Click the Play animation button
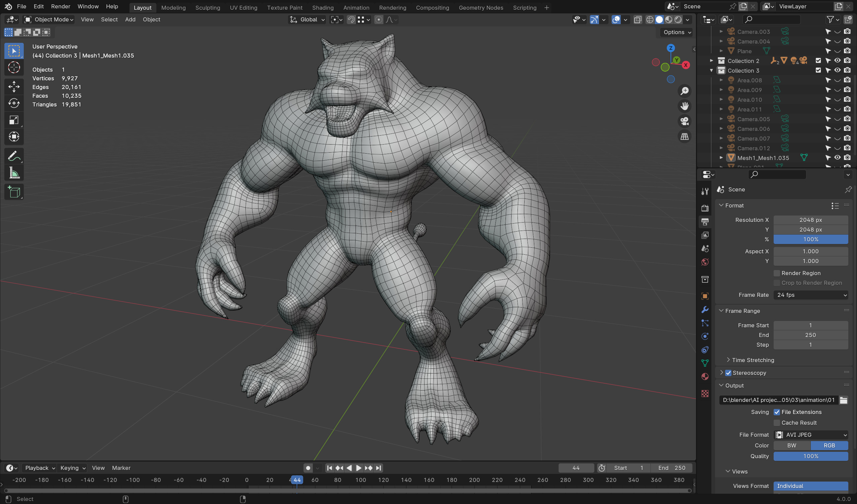The width and height of the screenshot is (857, 504). pos(359,468)
